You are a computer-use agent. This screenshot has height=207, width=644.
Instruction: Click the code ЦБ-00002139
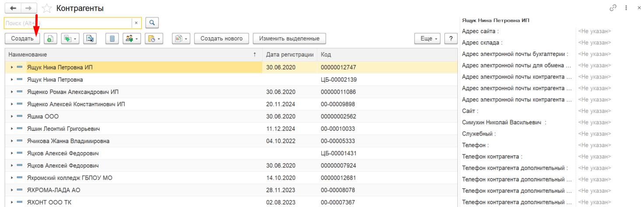click(x=339, y=80)
